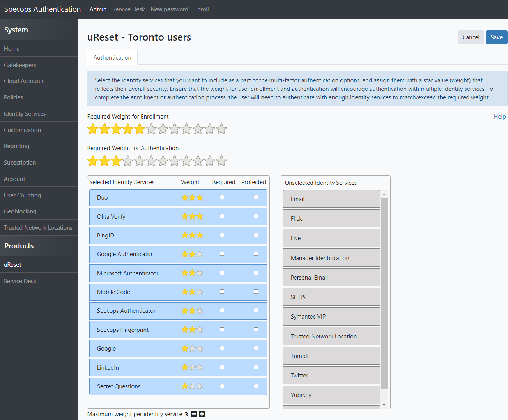
Task: Set Google weight to third star
Action: pyautogui.click(x=200, y=349)
